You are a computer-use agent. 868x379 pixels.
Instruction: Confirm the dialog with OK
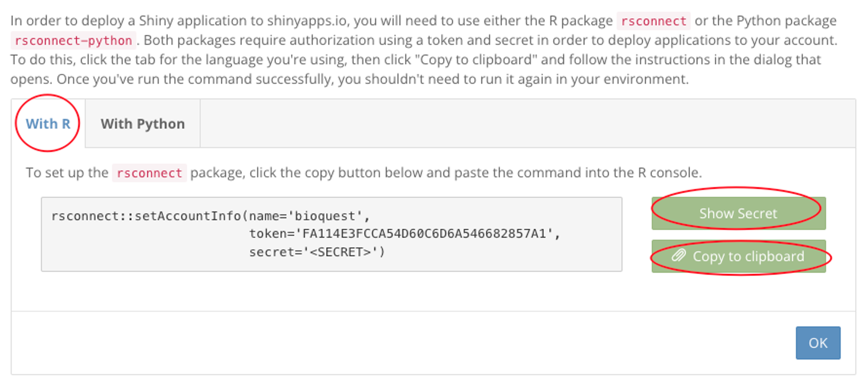(x=818, y=343)
